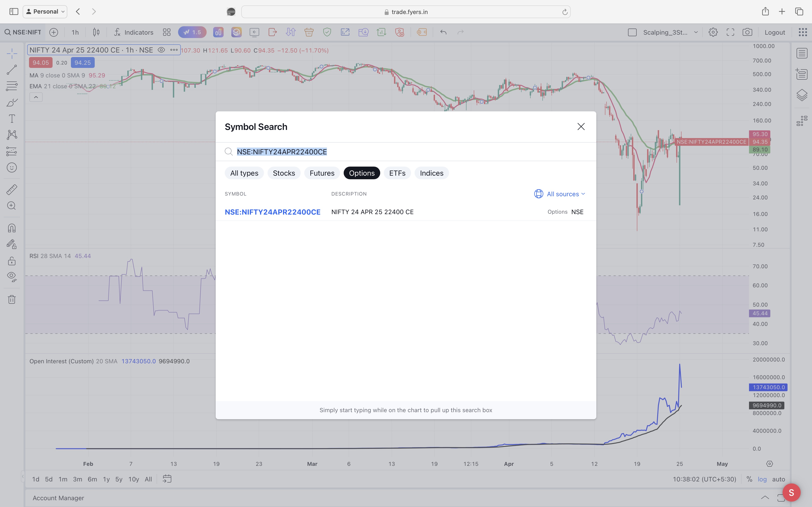Viewport: 812px width, 507px height.
Task: Click the trash remove drawings icon
Action: (12, 299)
